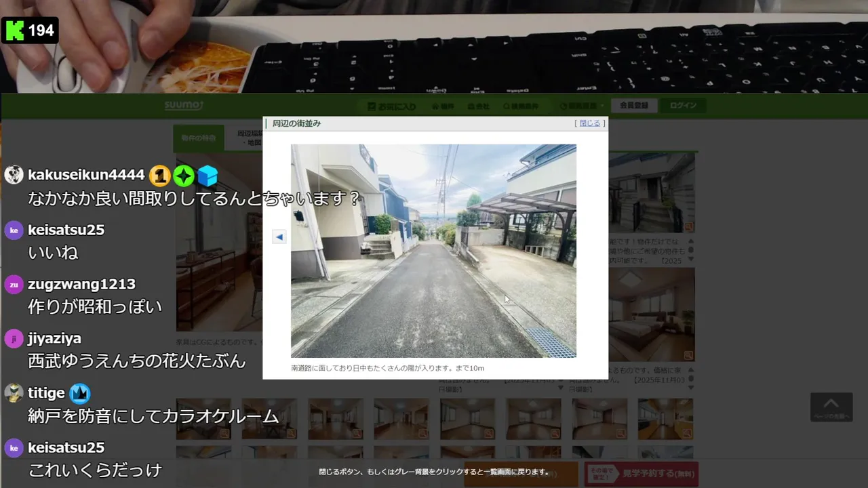Screen dimensions: 868x488
Task: Click the message 西武ゆうえんちの花火たぶん
Action: coord(136,361)
